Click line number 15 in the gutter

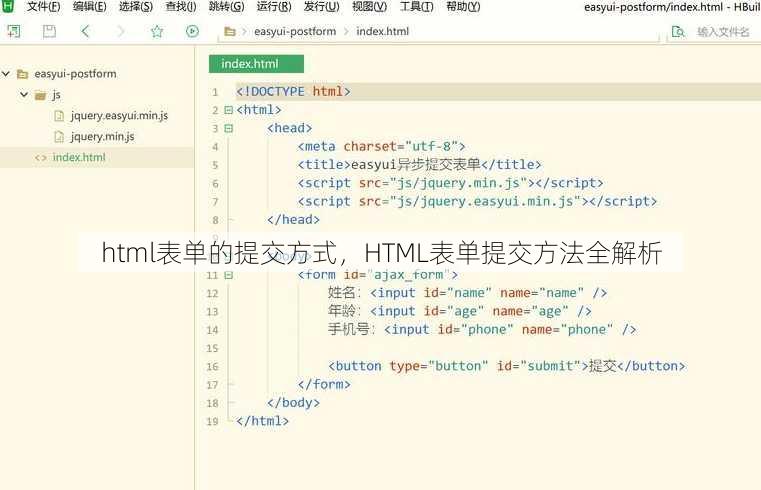point(213,349)
